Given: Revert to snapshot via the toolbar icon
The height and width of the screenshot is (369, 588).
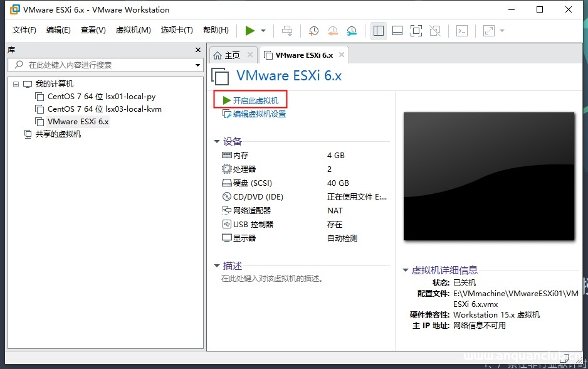Looking at the screenshot, I should (332, 30).
